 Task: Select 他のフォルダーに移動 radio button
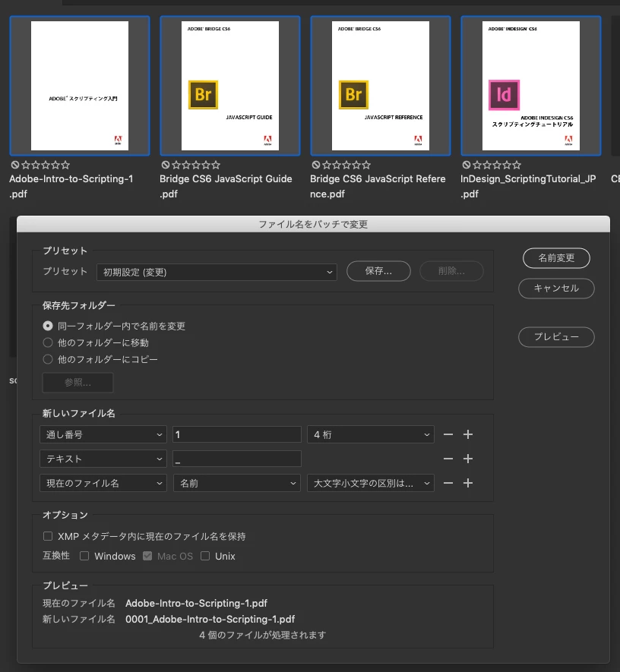48,343
